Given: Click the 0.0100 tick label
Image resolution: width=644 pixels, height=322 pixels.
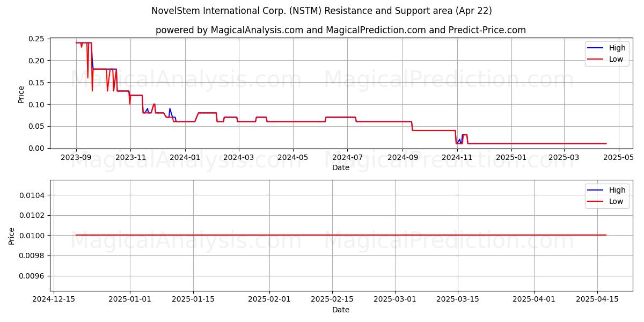Looking at the screenshot, I should pyautogui.click(x=32, y=236).
